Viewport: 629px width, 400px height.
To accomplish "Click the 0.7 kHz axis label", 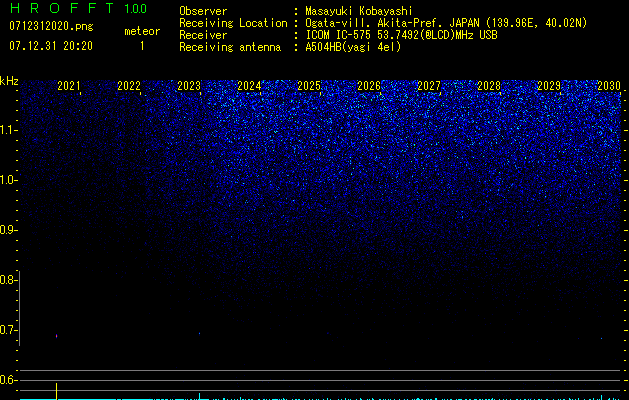I will coord(8,330).
